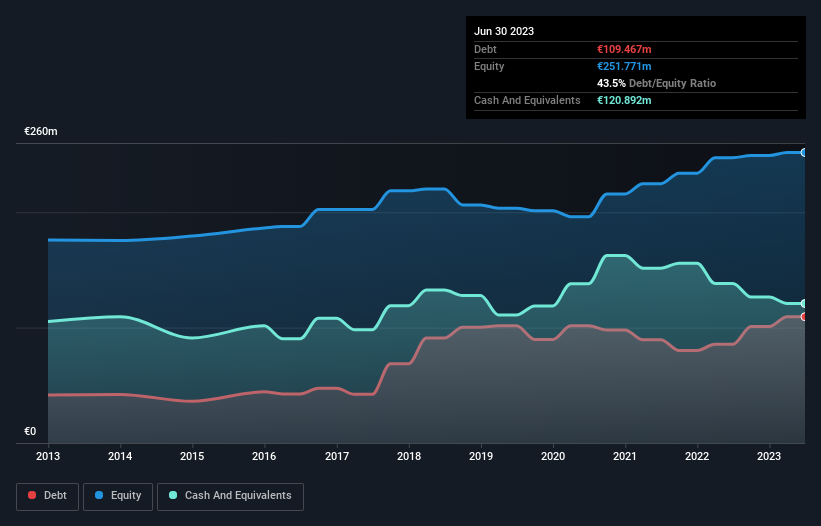Click the Equity row label in tooltip
Screen dimensions: 821x526
(489, 66)
